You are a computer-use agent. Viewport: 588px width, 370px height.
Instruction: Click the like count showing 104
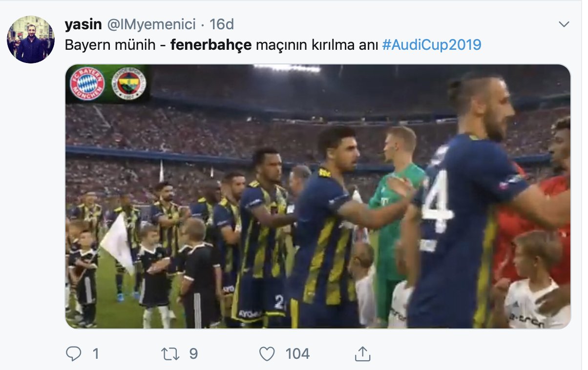point(297,354)
